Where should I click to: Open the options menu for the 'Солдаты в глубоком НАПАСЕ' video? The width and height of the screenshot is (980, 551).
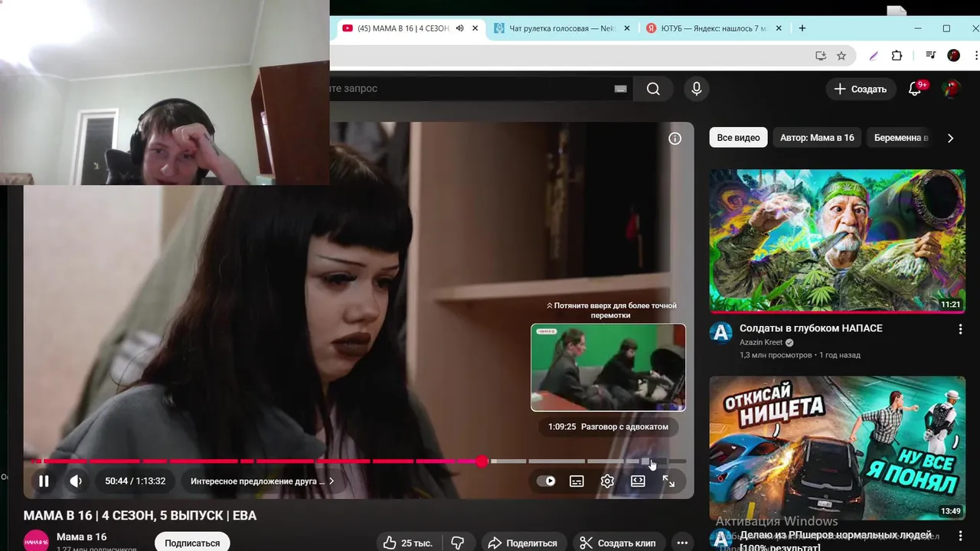coord(960,329)
